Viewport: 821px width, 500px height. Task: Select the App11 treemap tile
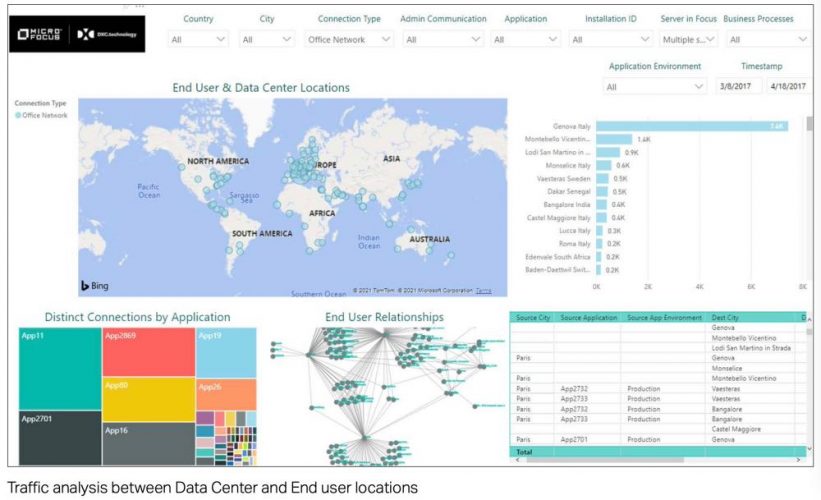click(x=60, y=369)
